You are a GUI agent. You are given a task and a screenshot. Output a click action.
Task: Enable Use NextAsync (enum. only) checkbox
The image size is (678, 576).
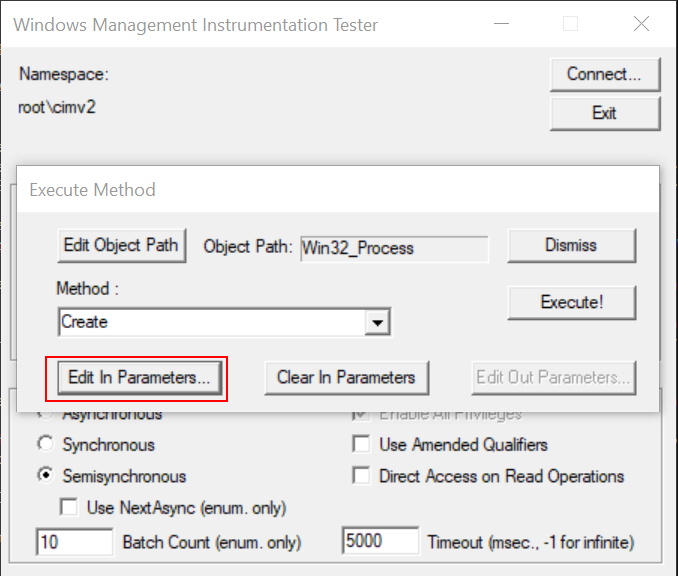(x=69, y=508)
